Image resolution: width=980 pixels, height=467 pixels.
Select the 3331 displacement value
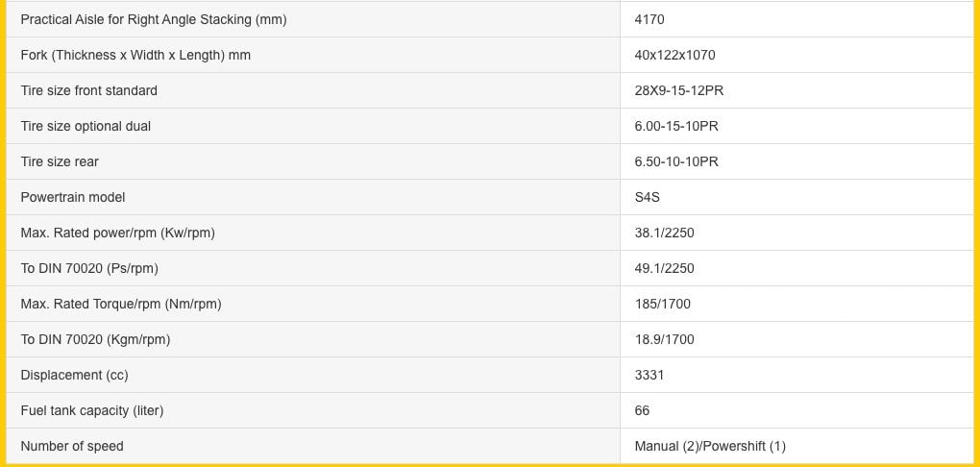pos(649,375)
